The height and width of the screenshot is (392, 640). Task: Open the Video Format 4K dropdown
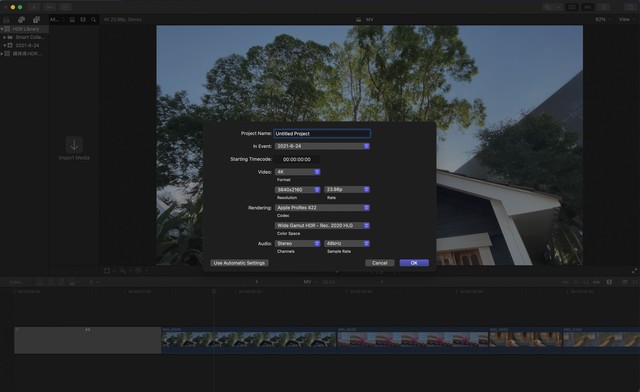coord(297,172)
